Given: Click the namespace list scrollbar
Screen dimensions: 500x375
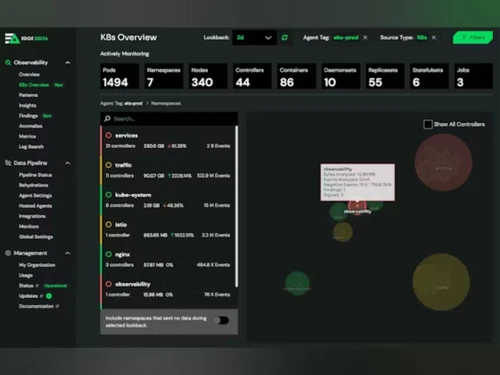Looking at the screenshot, I should coord(237,206).
